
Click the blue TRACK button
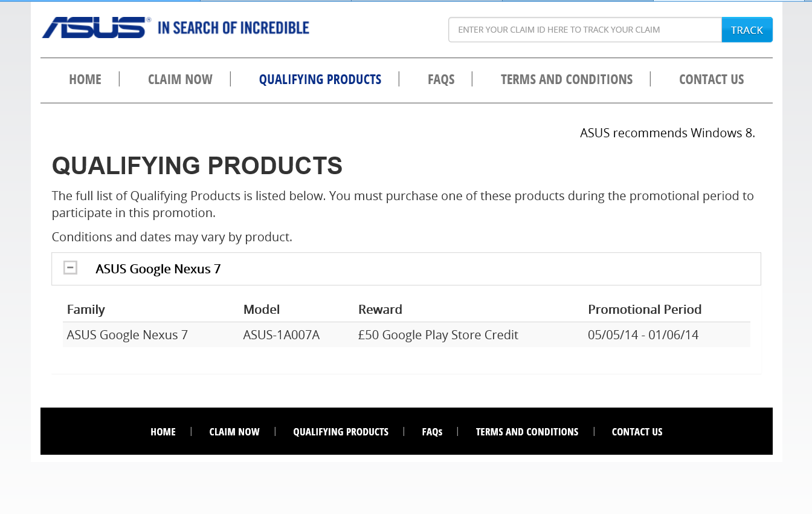[x=747, y=30]
